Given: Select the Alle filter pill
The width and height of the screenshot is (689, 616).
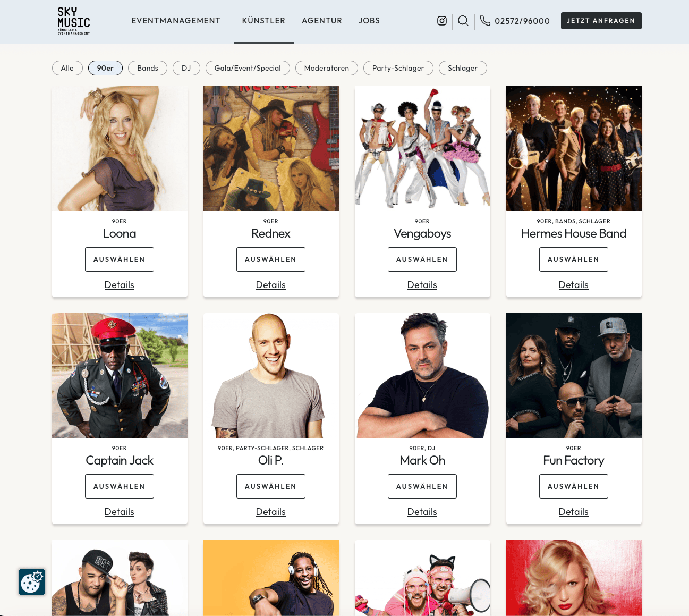Looking at the screenshot, I should click(x=67, y=68).
